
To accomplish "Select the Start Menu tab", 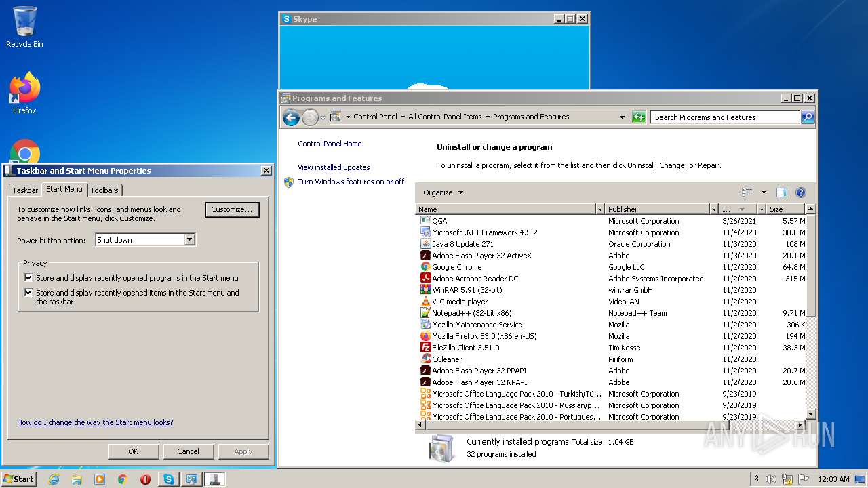I will point(64,189).
